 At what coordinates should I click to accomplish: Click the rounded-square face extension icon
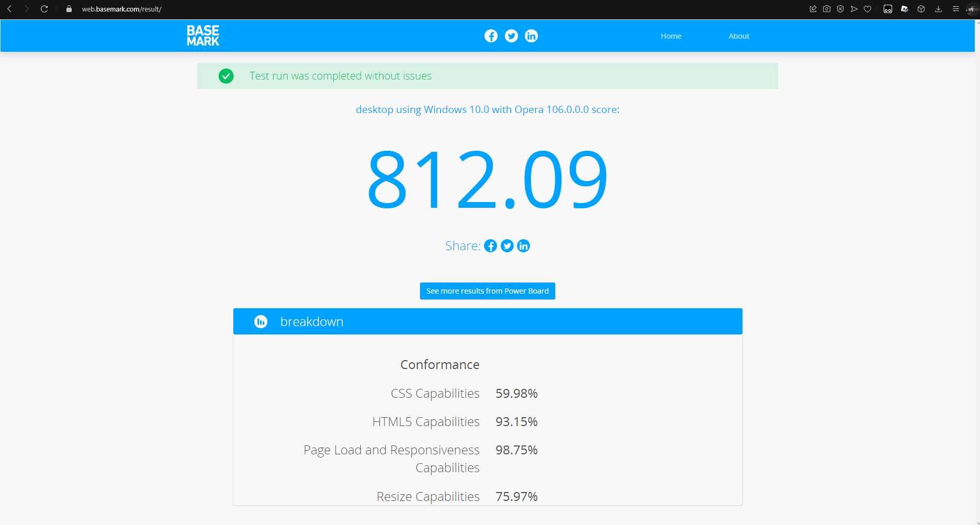(x=888, y=9)
